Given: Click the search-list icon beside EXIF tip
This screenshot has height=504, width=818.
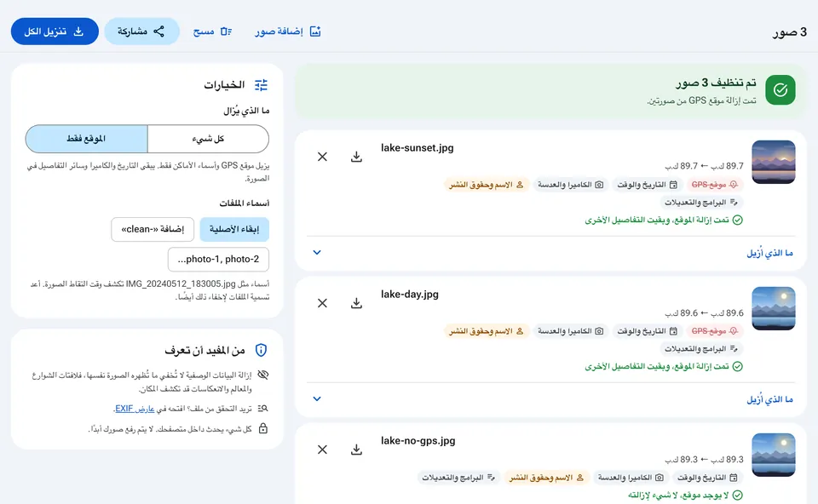Looking at the screenshot, I should [263, 409].
